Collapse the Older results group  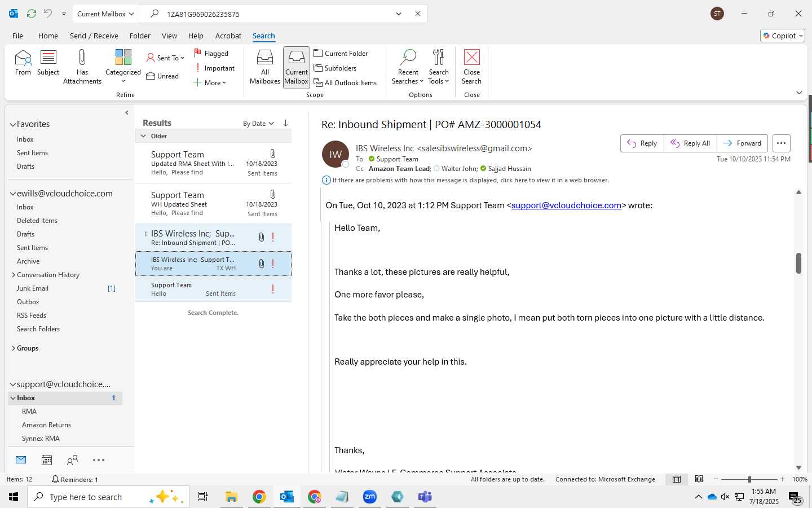[143, 136]
